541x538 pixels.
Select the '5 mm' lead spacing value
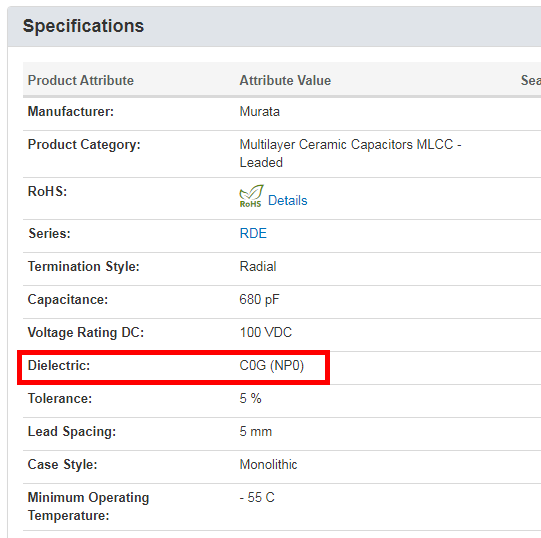pos(256,432)
